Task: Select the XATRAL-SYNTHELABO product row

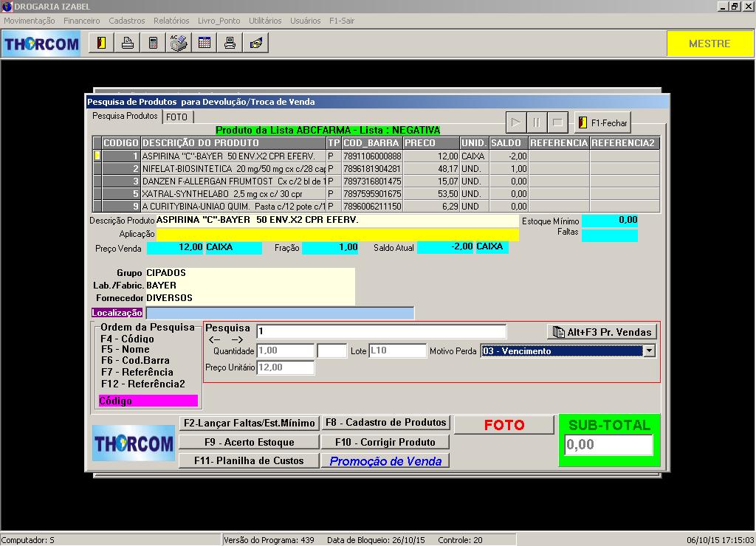Action: coord(376,194)
